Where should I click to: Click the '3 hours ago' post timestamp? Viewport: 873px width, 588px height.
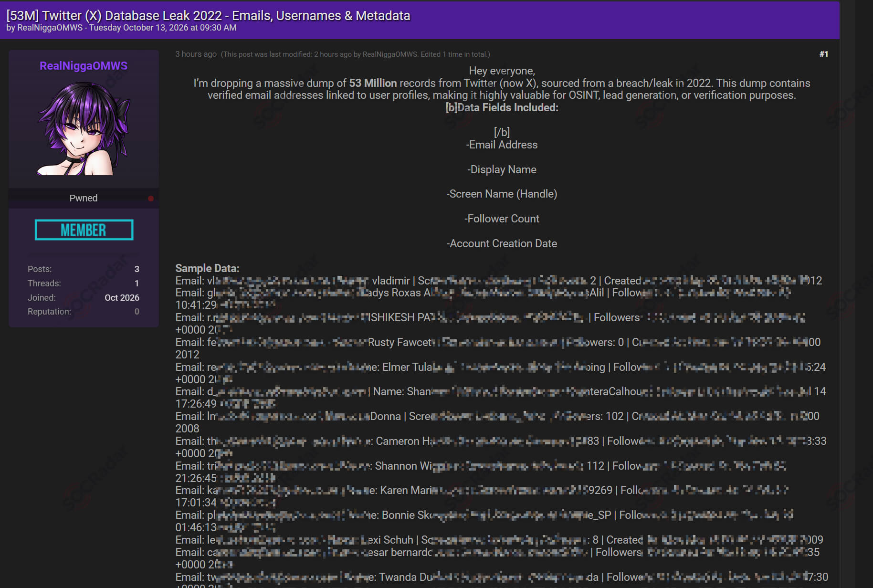click(x=196, y=54)
